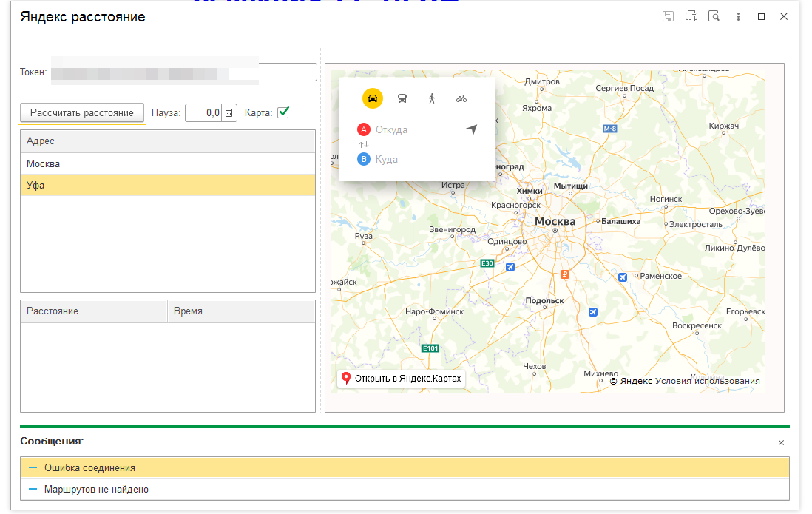Image resolution: width=812 pixels, height=514 pixels.
Task: Click the red A origin marker
Action: tap(364, 129)
